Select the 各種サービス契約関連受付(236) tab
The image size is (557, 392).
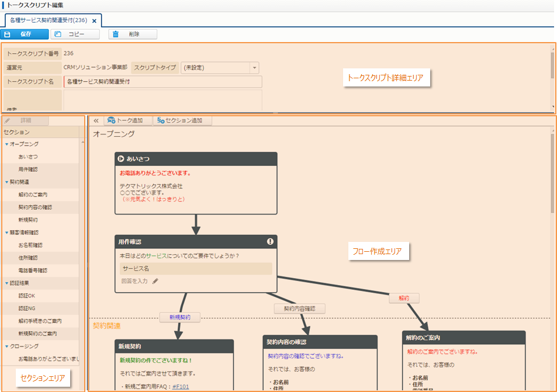coord(48,20)
